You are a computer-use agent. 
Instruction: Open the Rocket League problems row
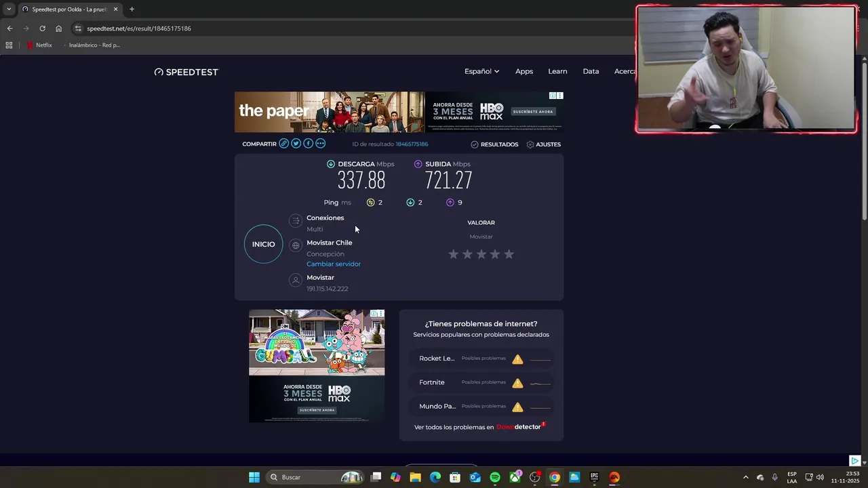click(x=481, y=359)
